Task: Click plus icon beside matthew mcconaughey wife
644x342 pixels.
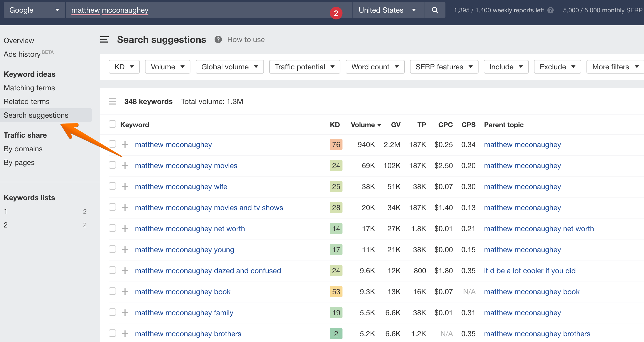Action: (x=125, y=186)
